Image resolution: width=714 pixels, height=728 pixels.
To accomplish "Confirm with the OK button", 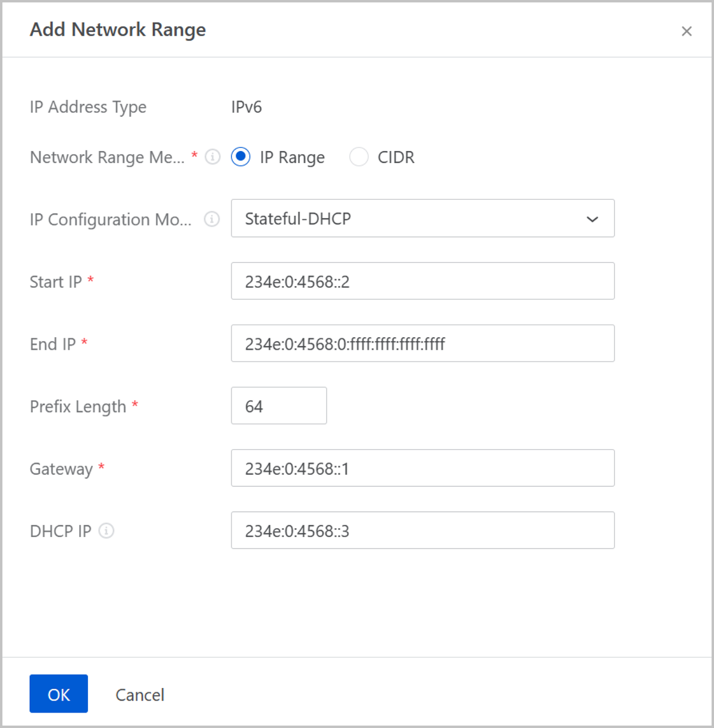I will [x=59, y=694].
